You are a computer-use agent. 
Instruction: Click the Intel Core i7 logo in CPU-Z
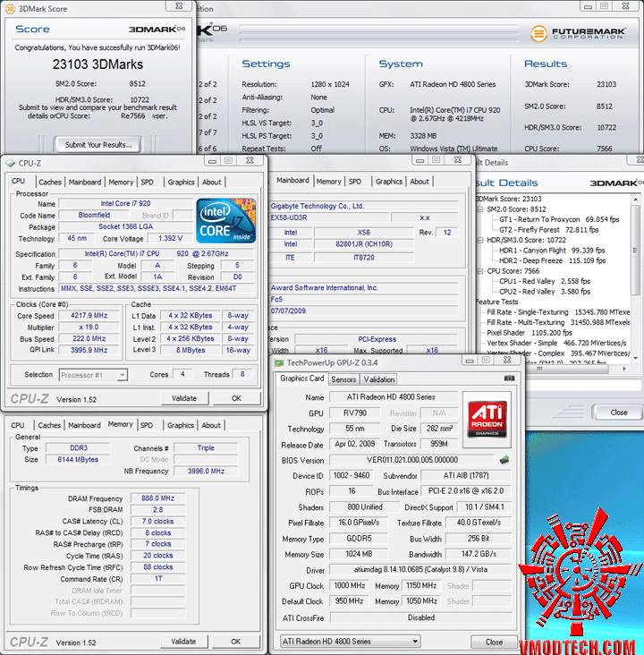[226, 220]
